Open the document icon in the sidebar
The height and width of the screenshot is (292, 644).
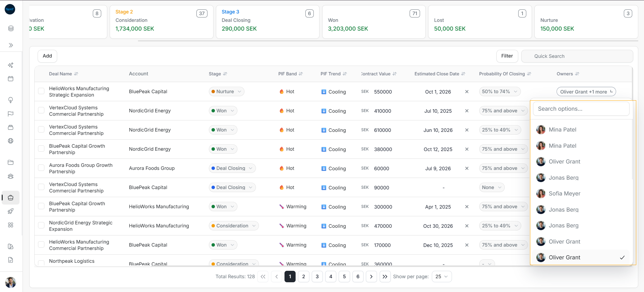coord(11,260)
